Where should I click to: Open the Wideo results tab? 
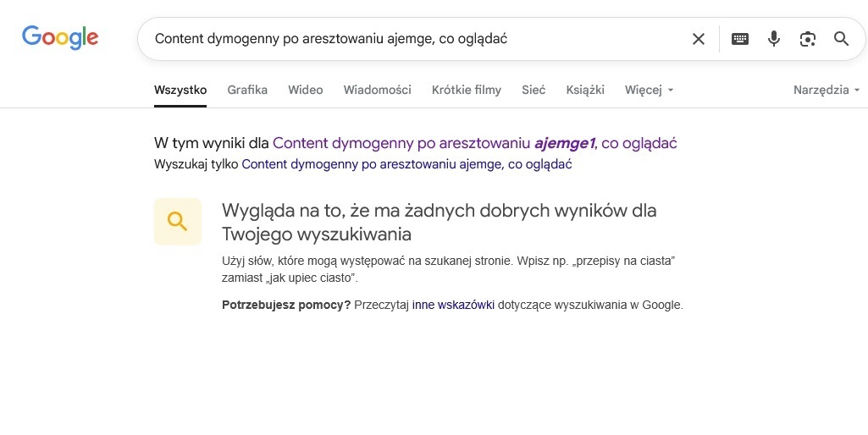point(306,90)
